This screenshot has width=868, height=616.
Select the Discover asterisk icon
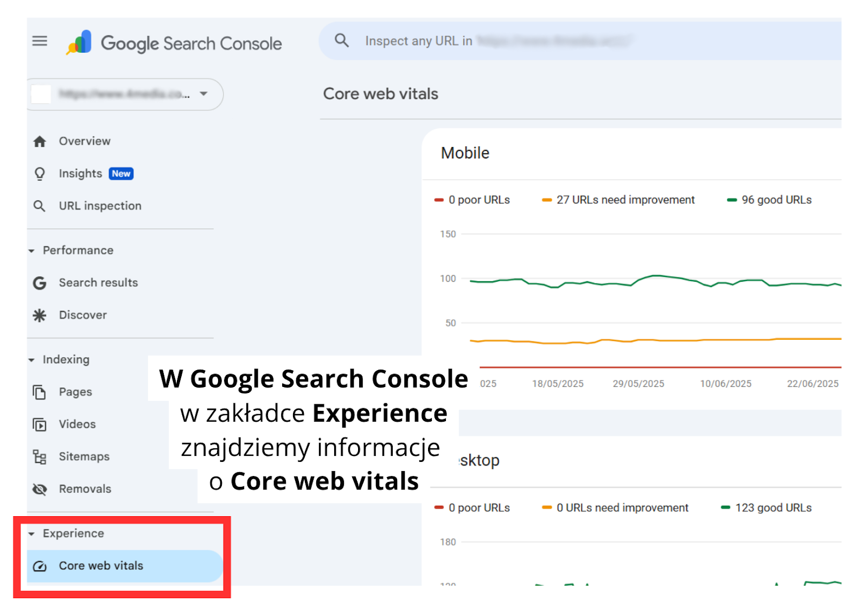39,315
